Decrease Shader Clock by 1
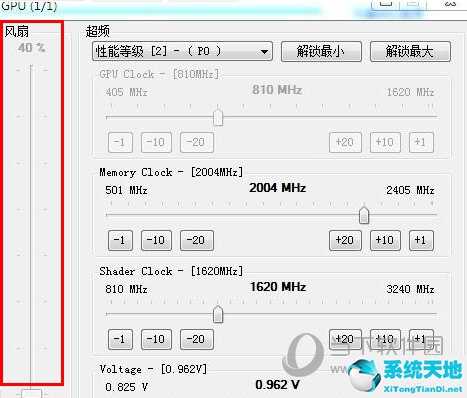The image size is (467, 398). (120, 339)
